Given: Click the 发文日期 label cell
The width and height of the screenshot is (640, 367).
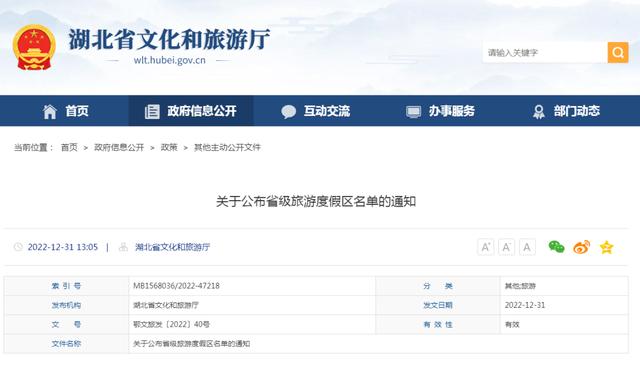Looking at the screenshot, I should click(438, 305).
